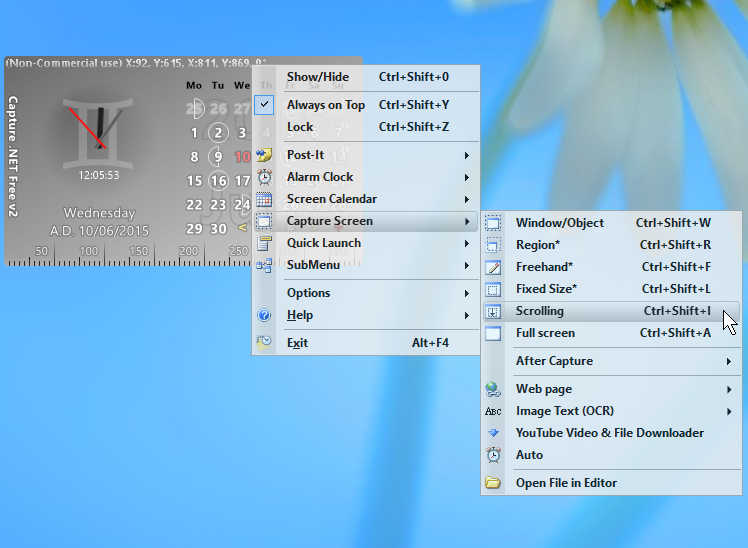The image size is (748, 548).
Task: Click the vertical Capture .NET Free v2 title
Action: tap(12, 156)
